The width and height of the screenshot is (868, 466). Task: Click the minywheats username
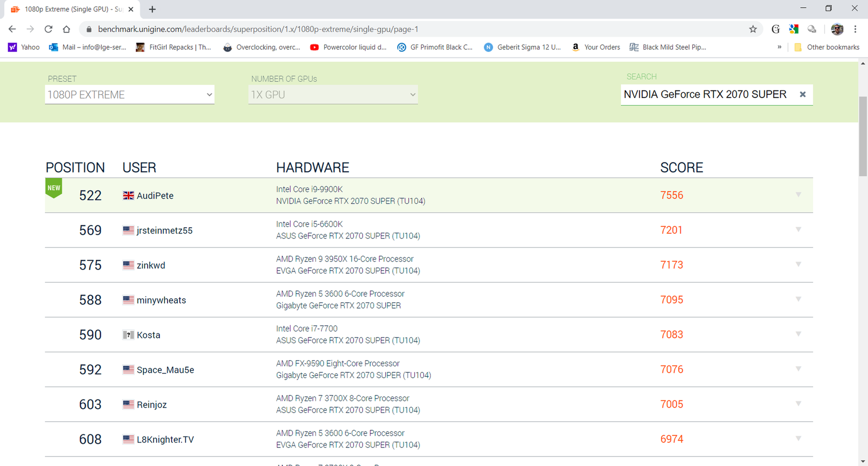click(161, 300)
